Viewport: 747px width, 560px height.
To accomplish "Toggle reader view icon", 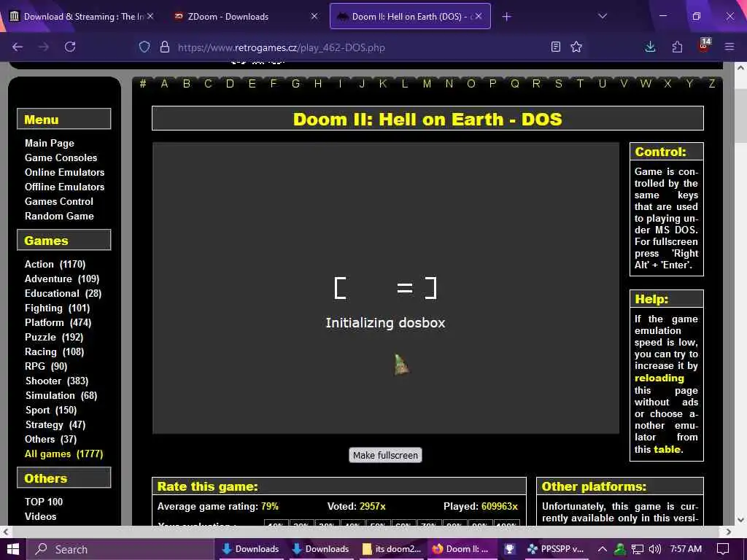I will click(555, 47).
